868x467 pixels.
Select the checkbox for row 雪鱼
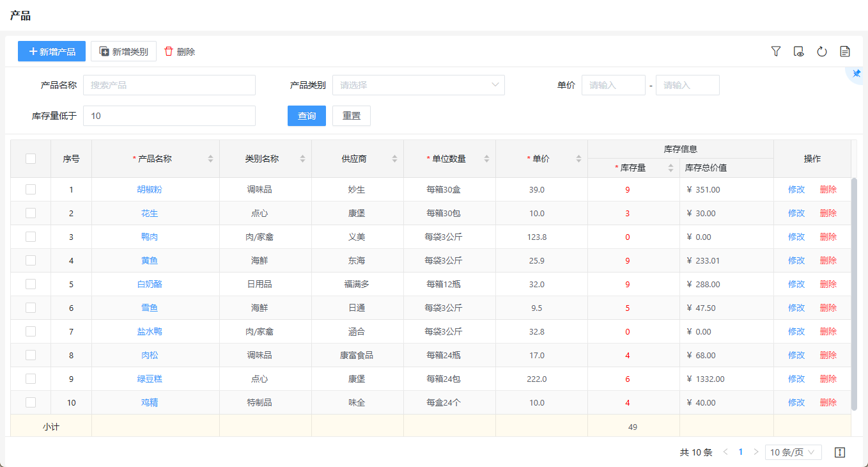[31, 308]
